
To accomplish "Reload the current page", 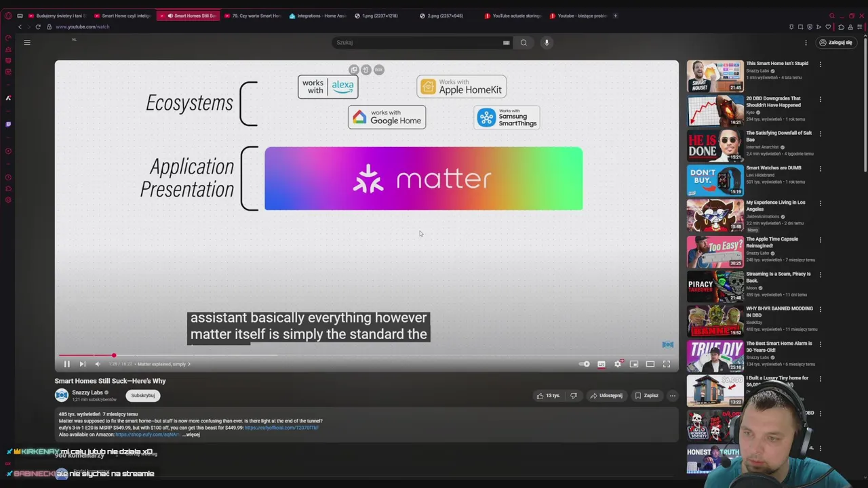I will [x=38, y=26].
